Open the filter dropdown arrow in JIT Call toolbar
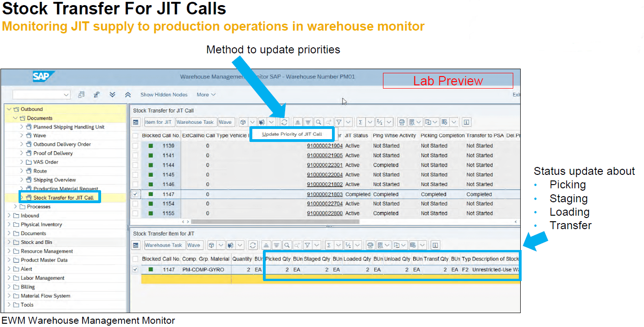 [348, 122]
